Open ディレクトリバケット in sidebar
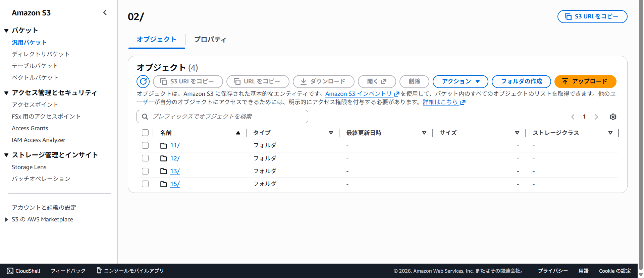 [41, 54]
